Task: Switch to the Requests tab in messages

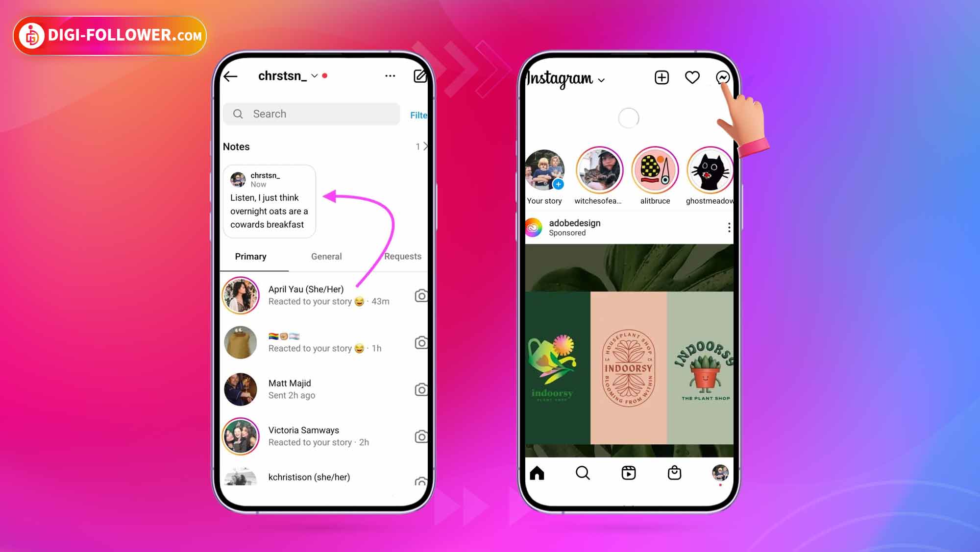Action: click(x=402, y=256)
